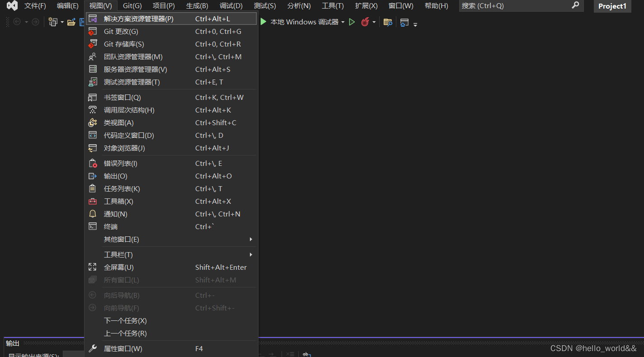Screen dimensions: 644x357
Task: Open toolbar overflow options arrow
Action: pos(415,24)
